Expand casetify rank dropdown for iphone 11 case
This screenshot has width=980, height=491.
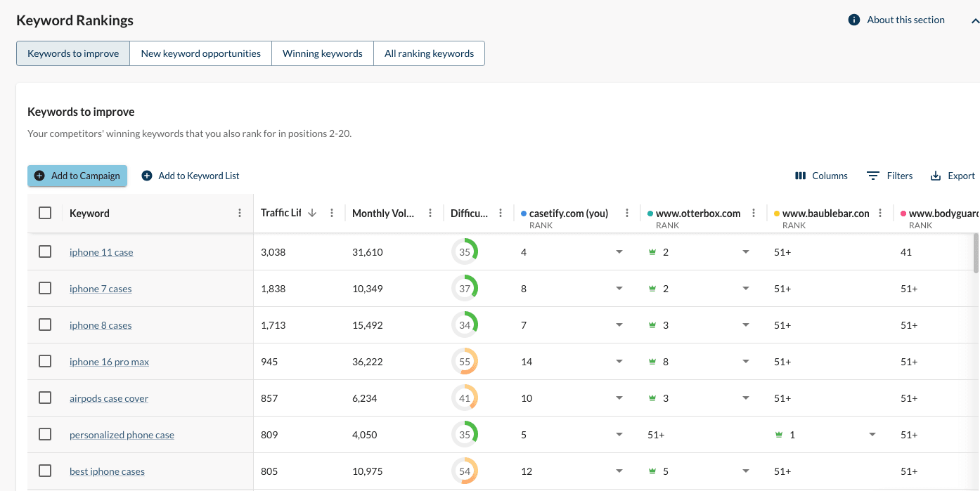pyautogui.click(x=619, y=252)
